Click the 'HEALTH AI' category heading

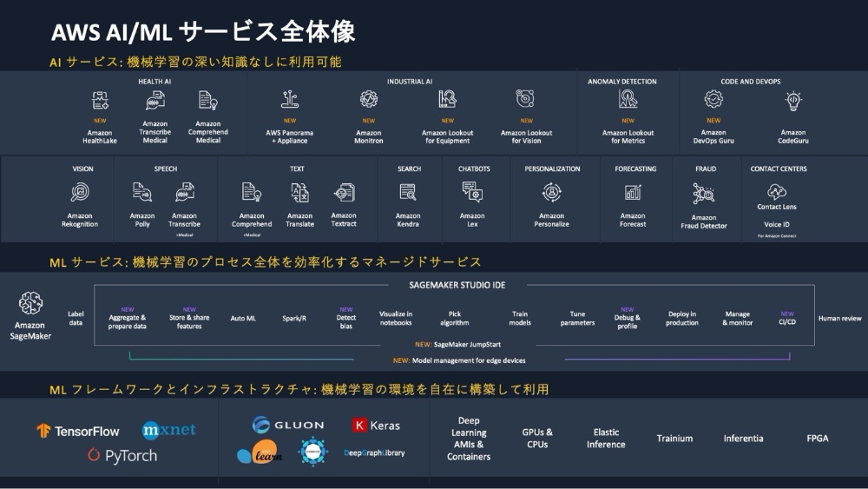pyautogui.click(x=155, y=82)
